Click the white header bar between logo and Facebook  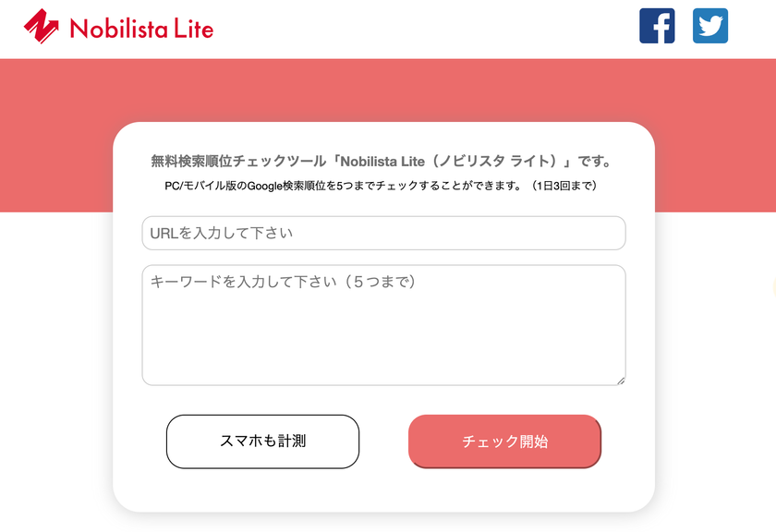(x=426, y=29)
